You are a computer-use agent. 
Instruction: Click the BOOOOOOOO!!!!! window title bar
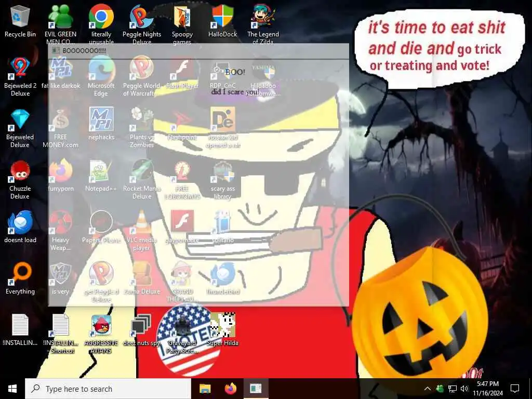tap(199, 51)
